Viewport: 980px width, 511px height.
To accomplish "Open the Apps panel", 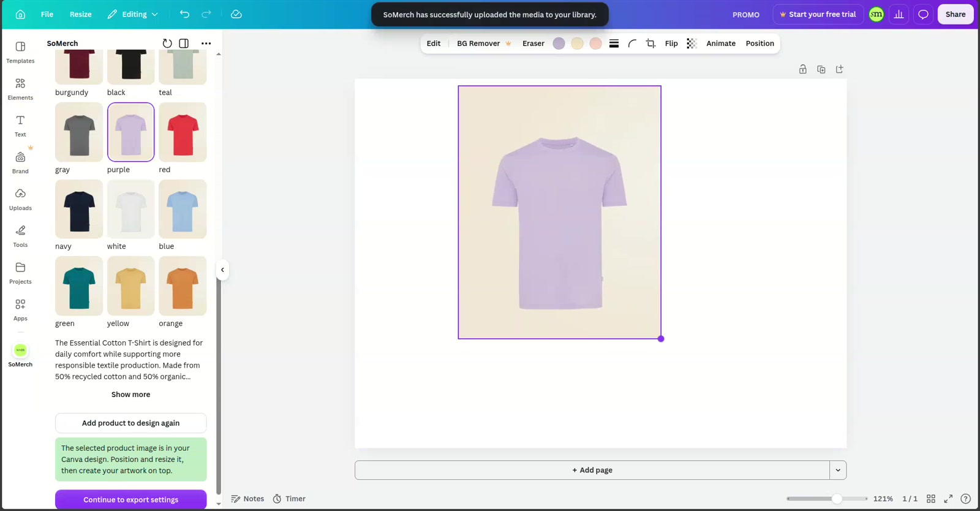I will (20, 309).
